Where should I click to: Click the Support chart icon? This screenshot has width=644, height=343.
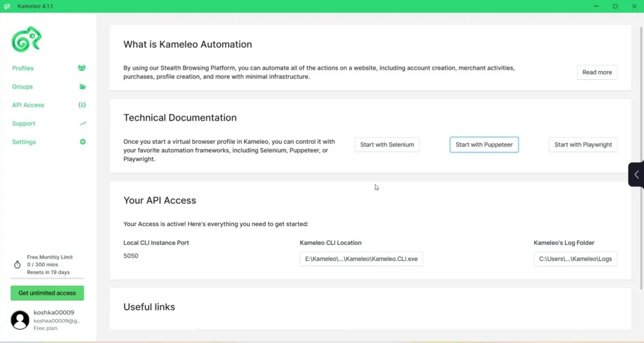pyautogui.click(x=82, y=124)
